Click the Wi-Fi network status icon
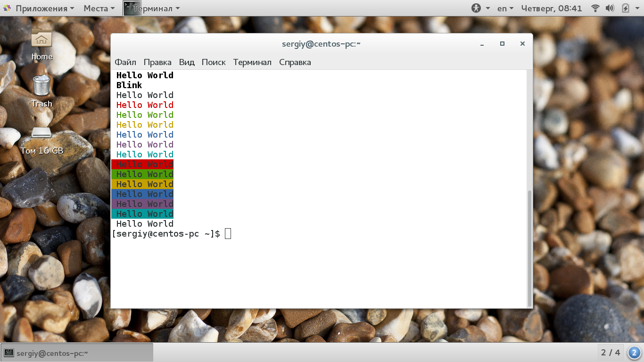 click(x=595, y=8)
